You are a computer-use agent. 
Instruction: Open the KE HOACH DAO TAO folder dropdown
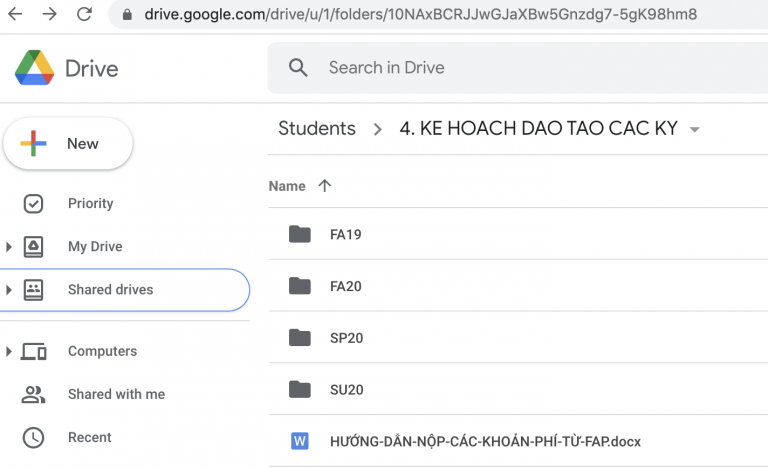(x=694, y=130)
